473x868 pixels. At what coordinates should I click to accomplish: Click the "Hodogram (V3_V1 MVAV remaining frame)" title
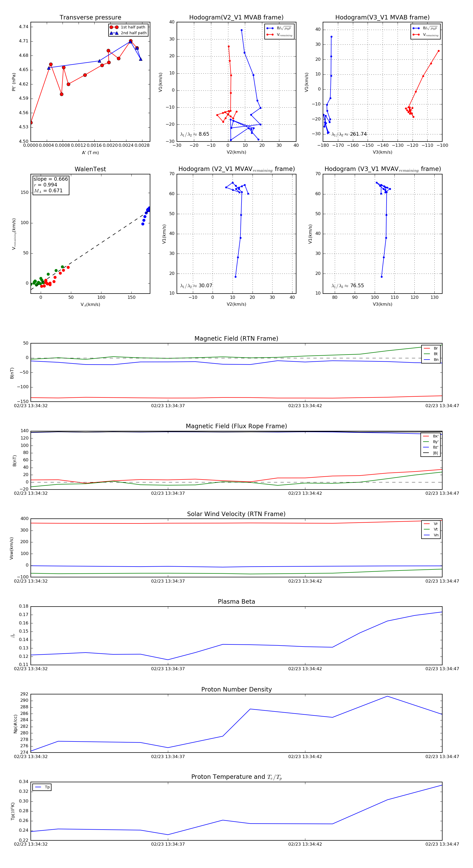click(x=382, y=169)
